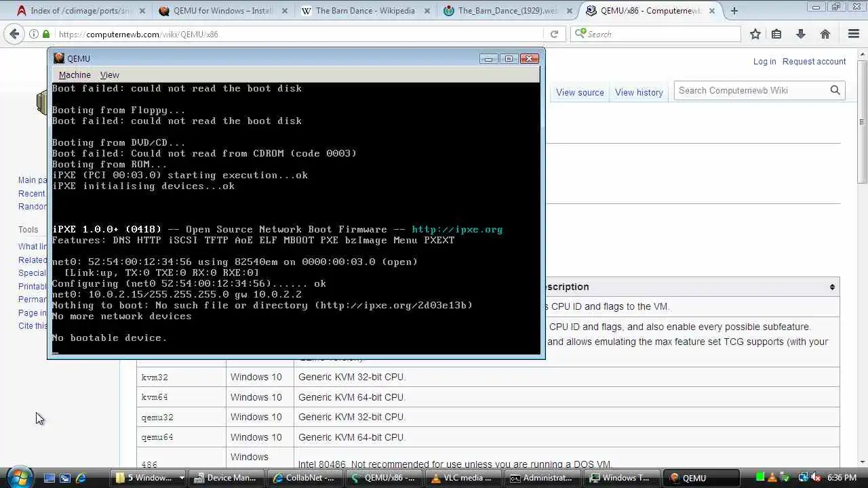Open a new tab with plus button

tap(734, 11)
